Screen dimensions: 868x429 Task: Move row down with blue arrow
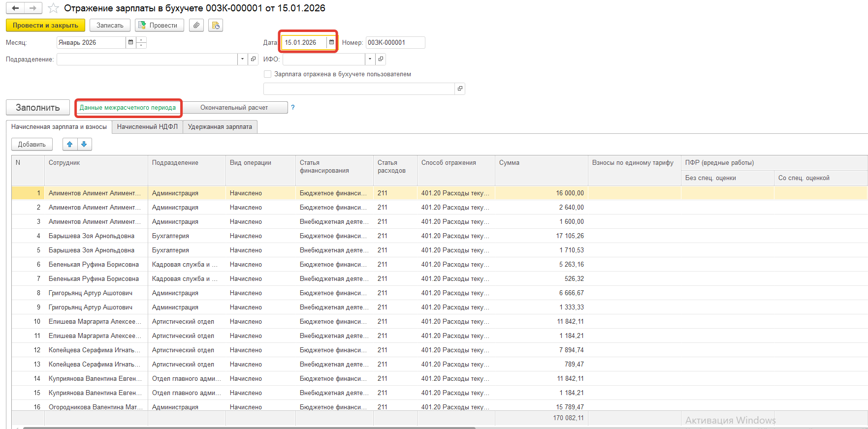(x=84, y=144)
